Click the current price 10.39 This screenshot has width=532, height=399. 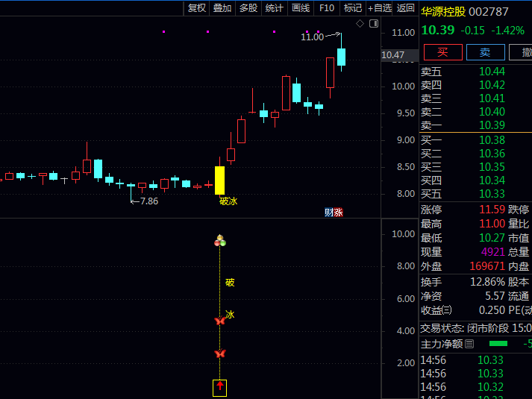point(438,30)
